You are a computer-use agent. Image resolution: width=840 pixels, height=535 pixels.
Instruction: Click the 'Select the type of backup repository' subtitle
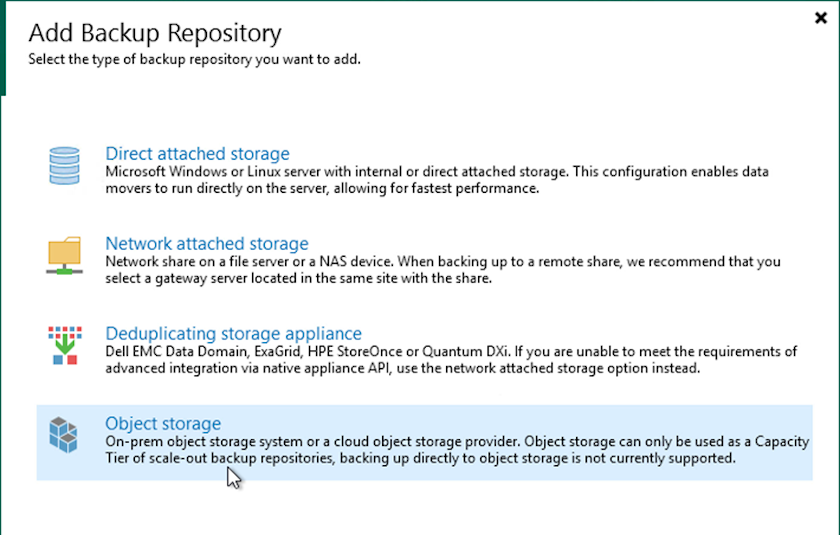tap(194, 59)
